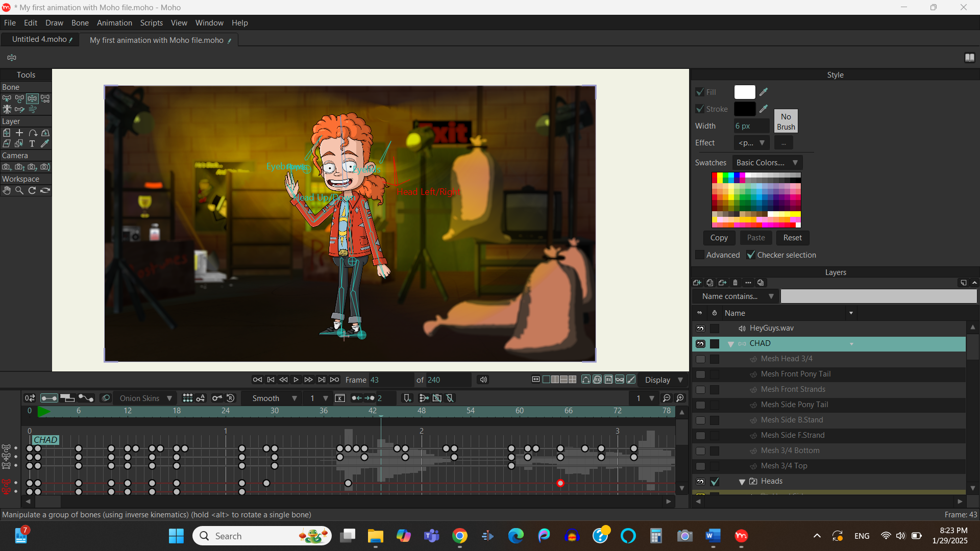Select the Bone Dynamics wind tool

coord(33,109)
